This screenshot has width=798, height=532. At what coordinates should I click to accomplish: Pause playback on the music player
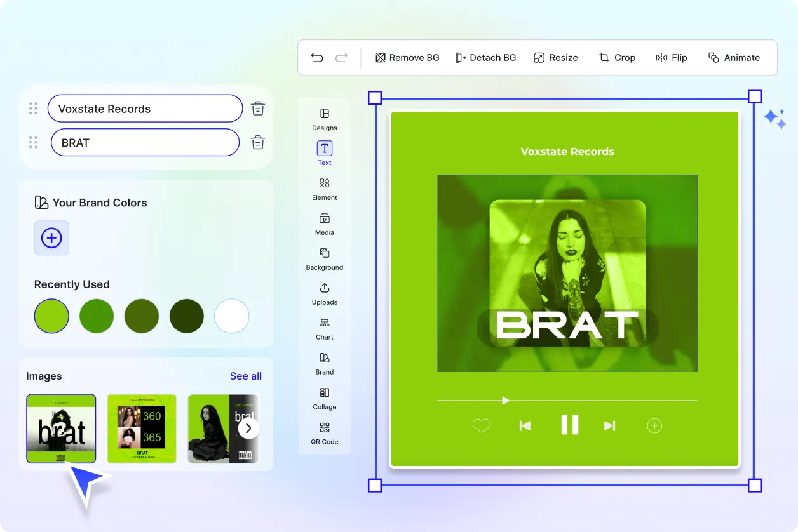coord(569,425)
